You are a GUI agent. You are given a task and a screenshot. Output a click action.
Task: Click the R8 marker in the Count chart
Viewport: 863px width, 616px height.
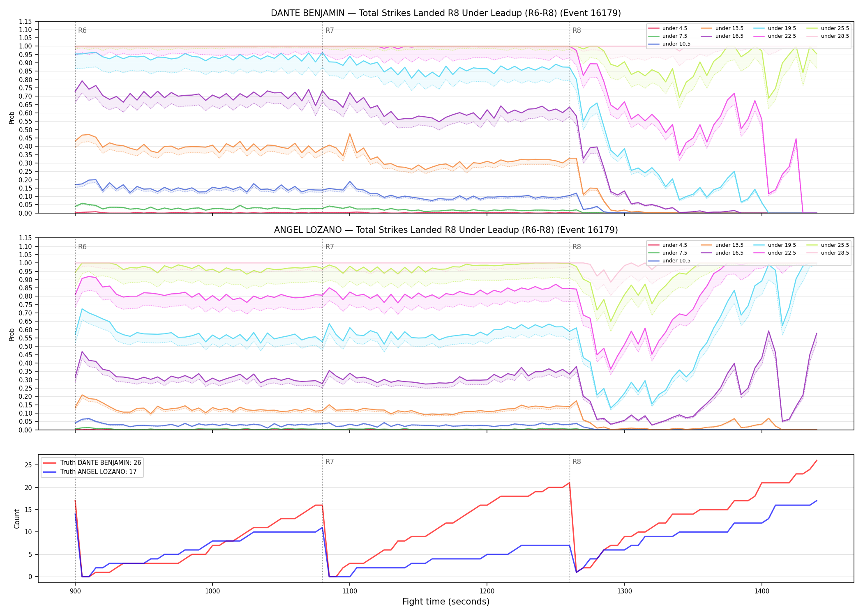coord(577,462)
